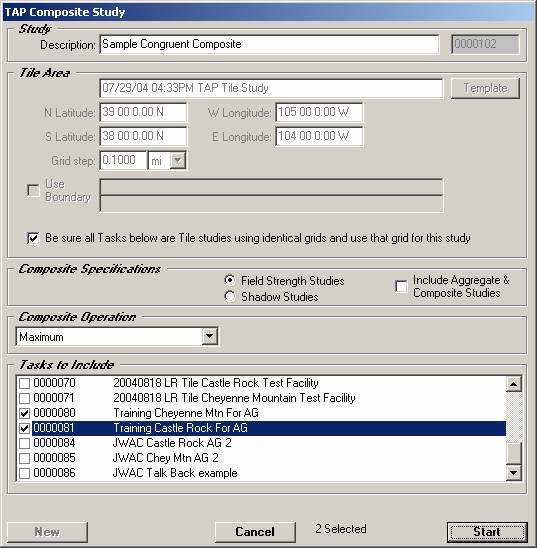
Task: Enable Include Aggregate & Composite Studies checkbox
Action: (401, 286)
